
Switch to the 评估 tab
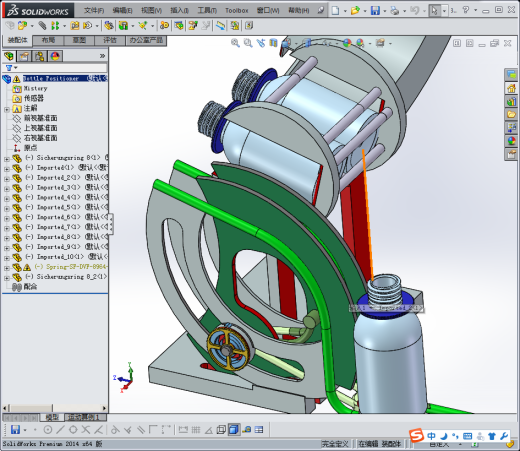coord(110,40)
